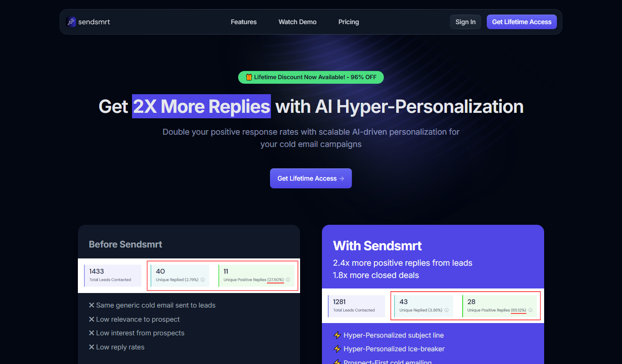Click the Low interest from prospects text
The width and height of the screenshot is (622, 364).
[x=140, y=333]
